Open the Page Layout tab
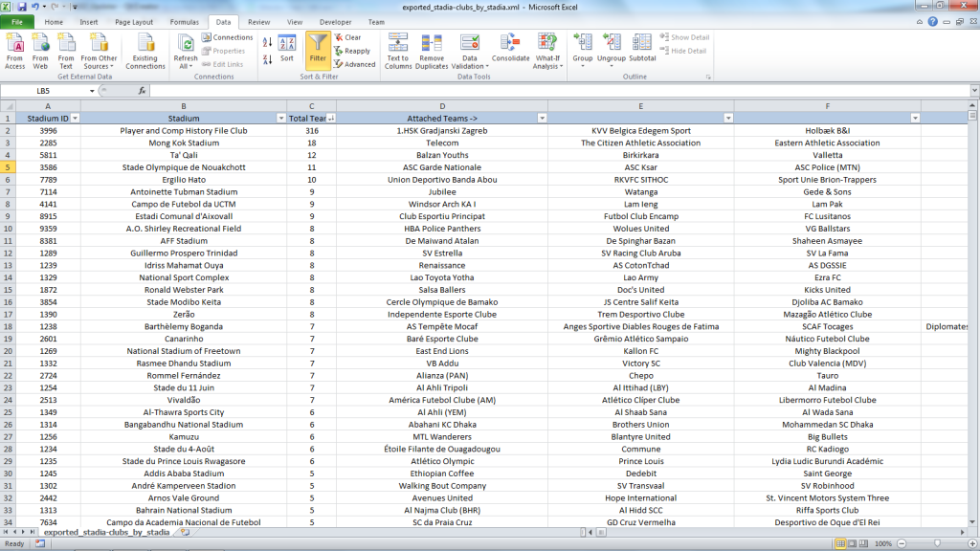 pos(134,22)
